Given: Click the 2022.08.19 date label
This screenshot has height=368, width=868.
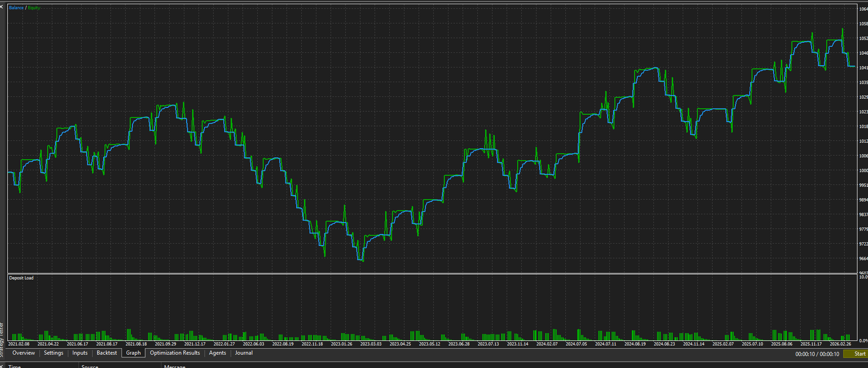Looking at the screenshot, I should 283,344.
